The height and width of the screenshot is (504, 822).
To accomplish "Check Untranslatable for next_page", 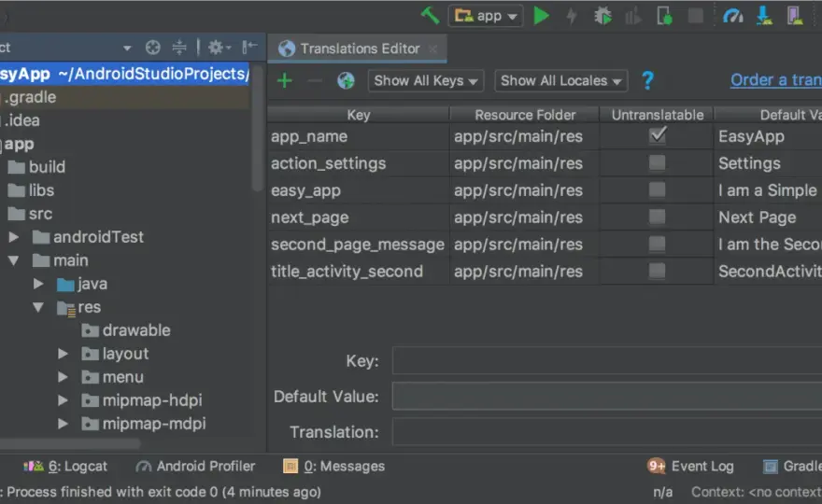I will (657, 217).
